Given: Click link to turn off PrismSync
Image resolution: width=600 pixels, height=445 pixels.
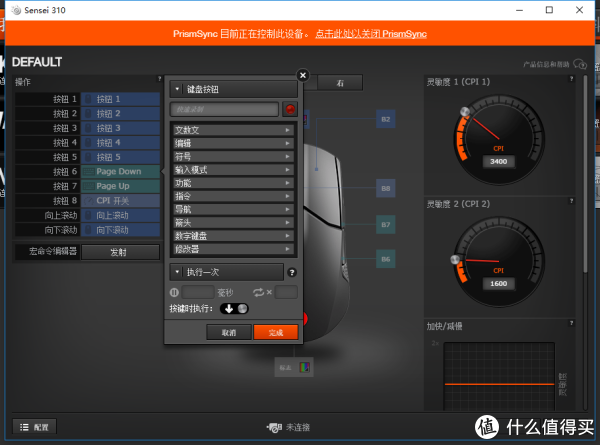Looking at the screenshot, I should pyautogui.click(x=371, y=34).
